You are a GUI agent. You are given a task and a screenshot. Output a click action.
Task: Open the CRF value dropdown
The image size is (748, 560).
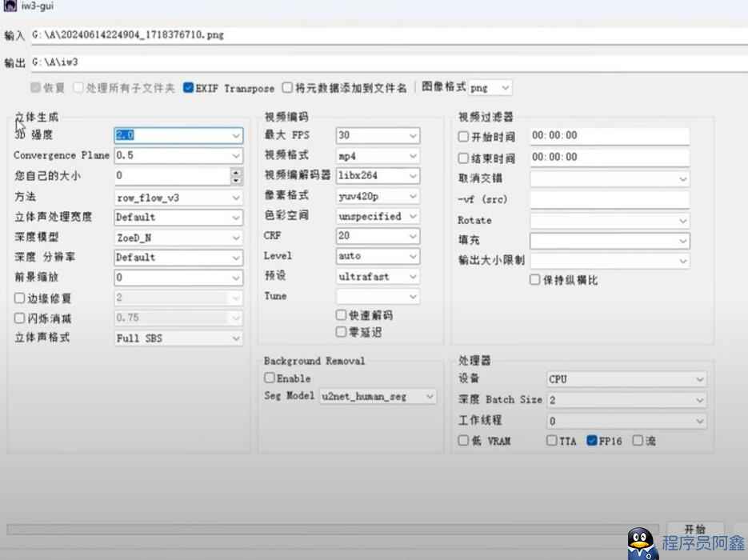(378, 236)
